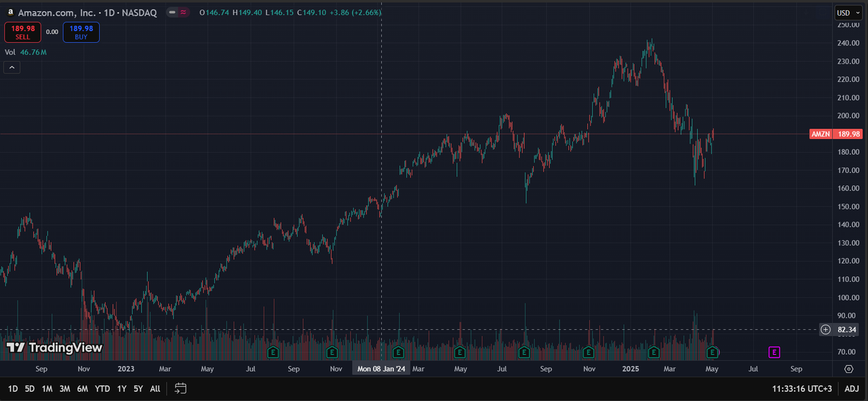This screenshot has height=401, width=868.
Task: Open the USD currency dropdown
Action: click(x=848, y=12)
